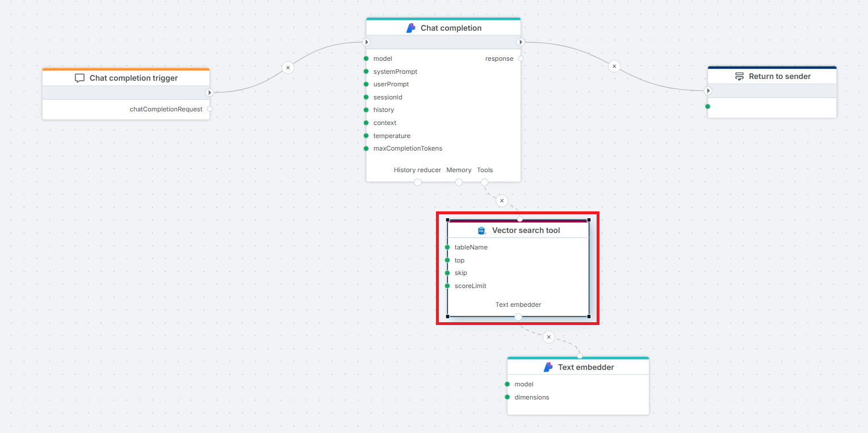Click the skip input port
This screenshot has height=433, width=868.
pos(447,273)
